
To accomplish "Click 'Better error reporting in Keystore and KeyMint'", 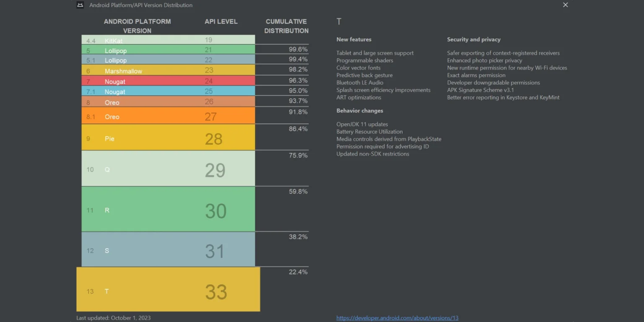I will (503, 97).
